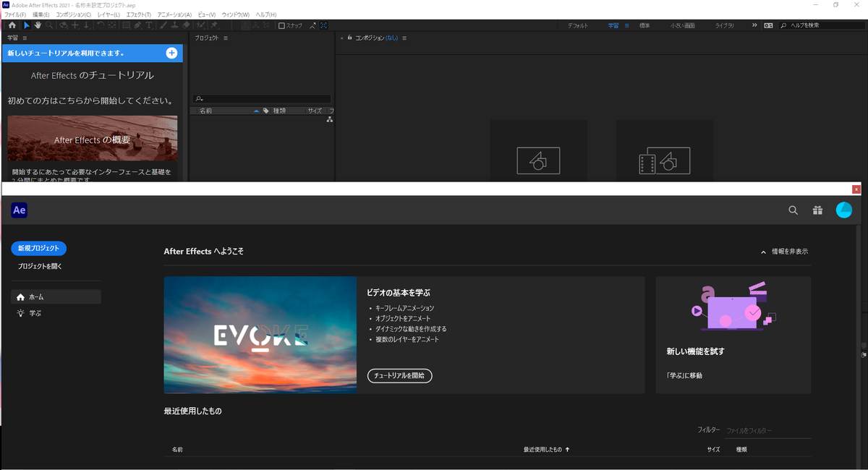This screenshot has width=868, height=470.
Task: Open the コンポジション(C) menu
Action: [x=74, y=14]
